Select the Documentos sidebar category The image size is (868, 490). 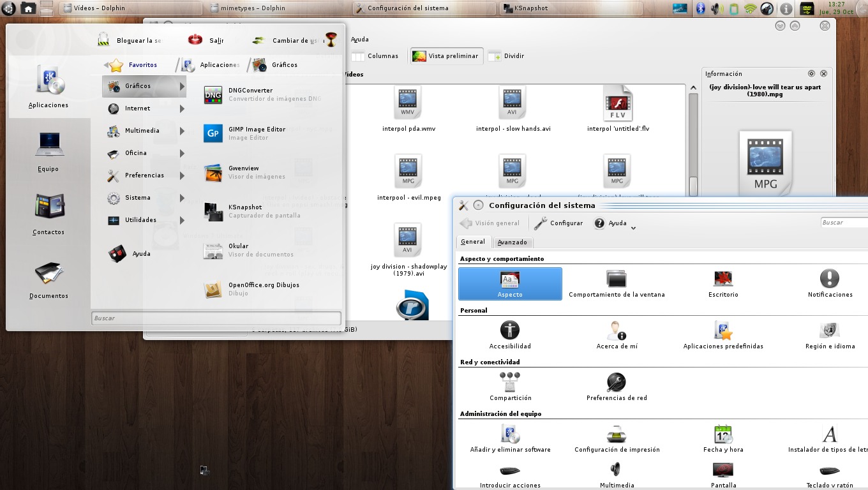(x=49, y=279)
